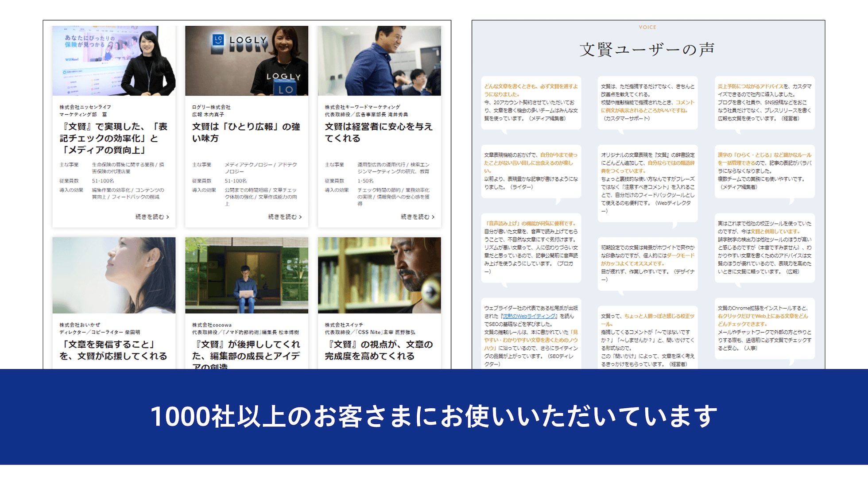Select 主な事業 メディアテクノロジー / アドテクノロジー

coord(245,168)
